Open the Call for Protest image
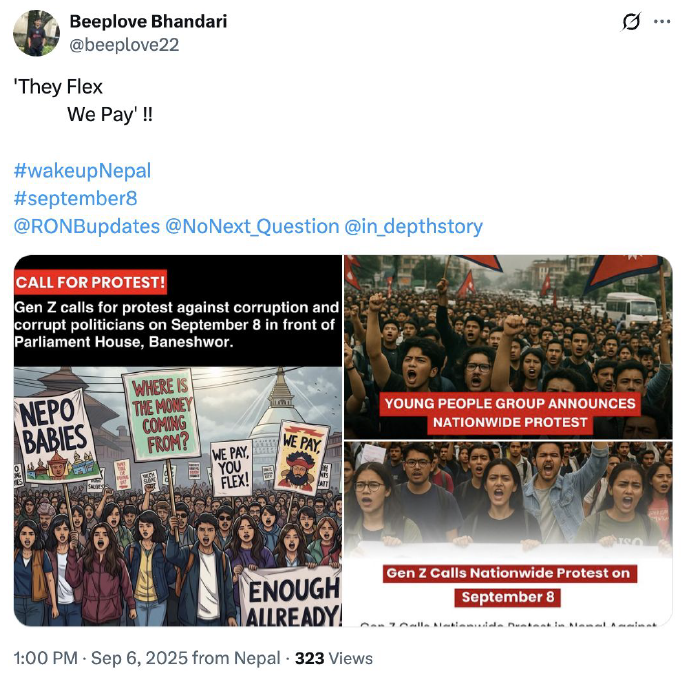Screen dimensions: 684x673 [x=178, y=441]
